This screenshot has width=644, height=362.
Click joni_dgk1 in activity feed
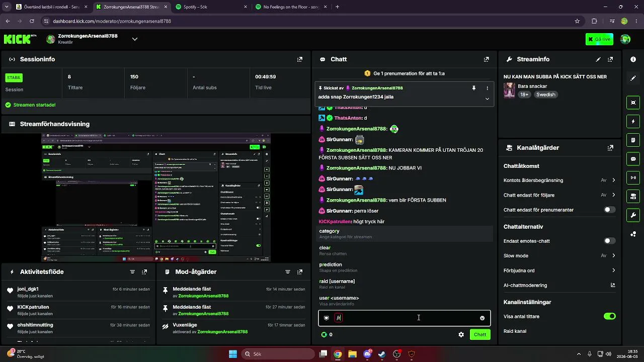(28, 289)
